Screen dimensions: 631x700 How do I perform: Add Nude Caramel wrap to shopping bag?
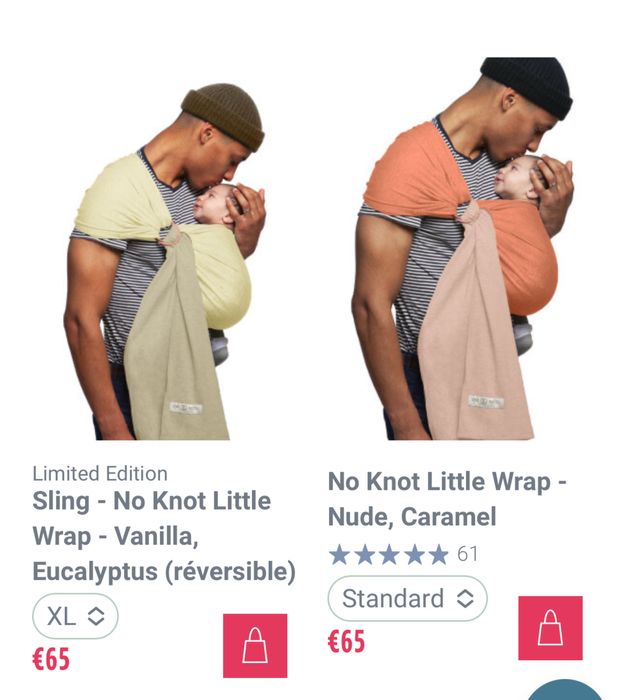coord(550,628)
